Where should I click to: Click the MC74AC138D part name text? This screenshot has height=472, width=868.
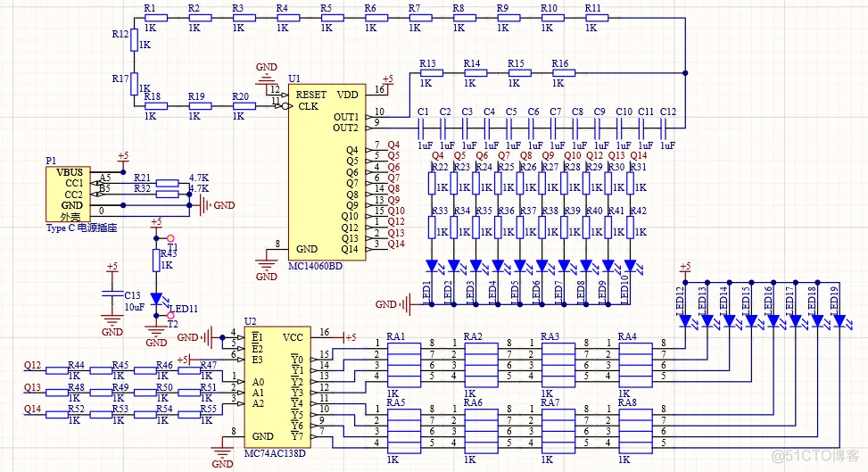(x=275, y=454)
